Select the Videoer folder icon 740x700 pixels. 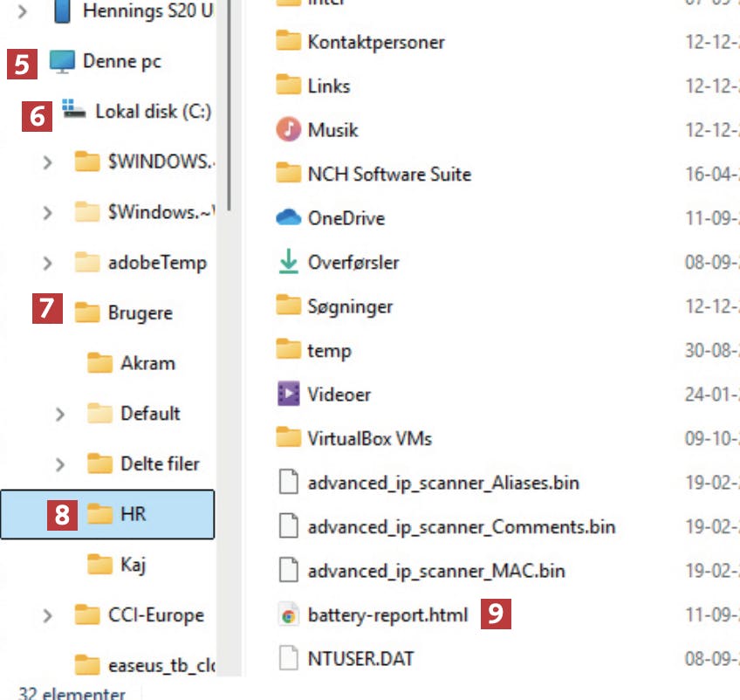288,395
